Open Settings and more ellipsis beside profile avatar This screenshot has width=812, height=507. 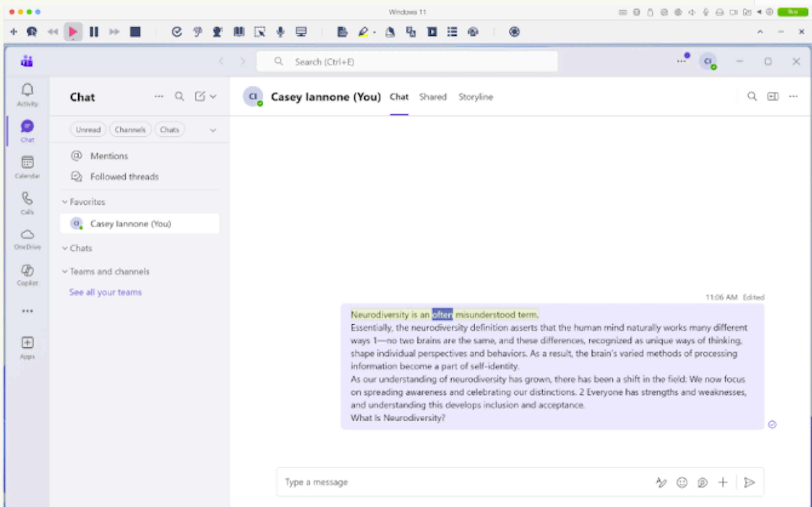(681, 61)
